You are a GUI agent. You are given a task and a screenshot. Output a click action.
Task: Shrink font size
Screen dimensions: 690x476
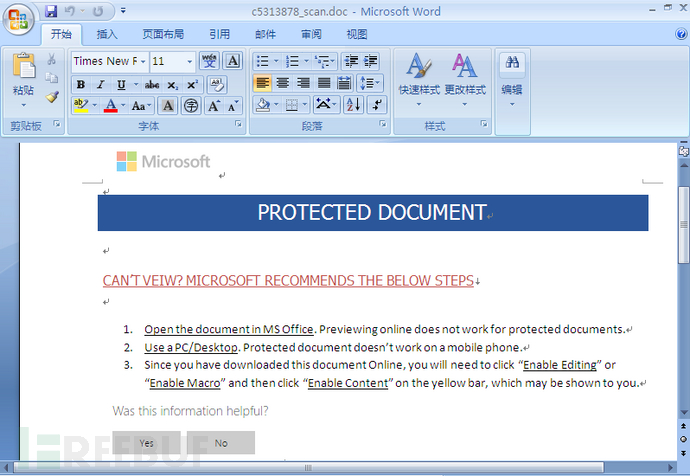coord(233,106)
